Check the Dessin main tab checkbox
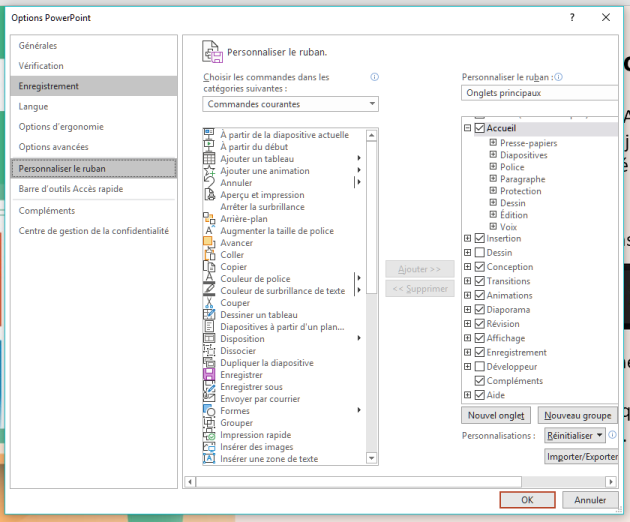Viewport: 630px width, 522px height. pos(480,253)
